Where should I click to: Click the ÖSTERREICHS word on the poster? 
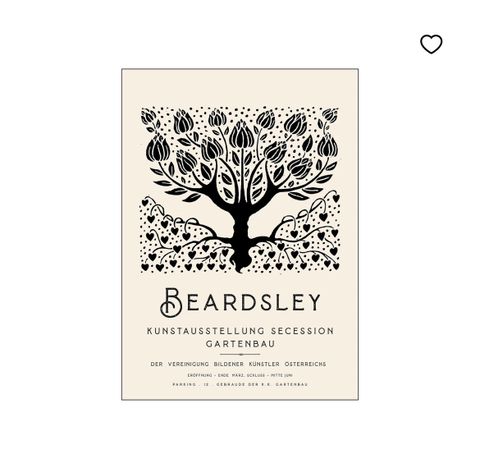click(x=305, y=364)
